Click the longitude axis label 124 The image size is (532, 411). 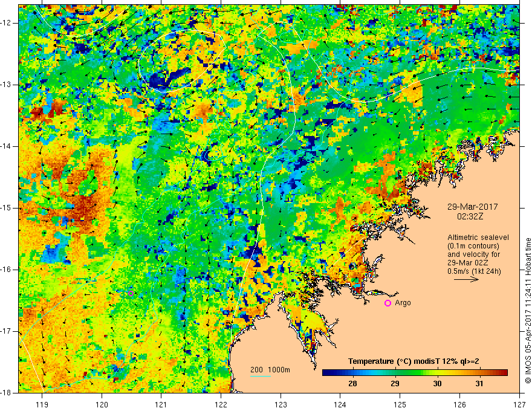tap(340, 404)
